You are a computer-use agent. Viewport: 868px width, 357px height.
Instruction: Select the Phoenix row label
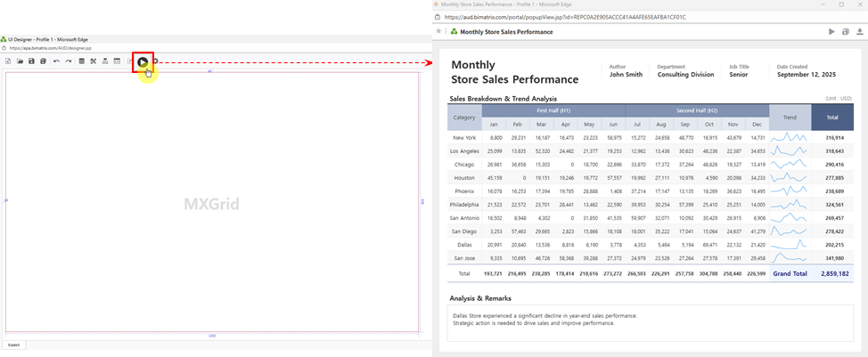(464, 191)
